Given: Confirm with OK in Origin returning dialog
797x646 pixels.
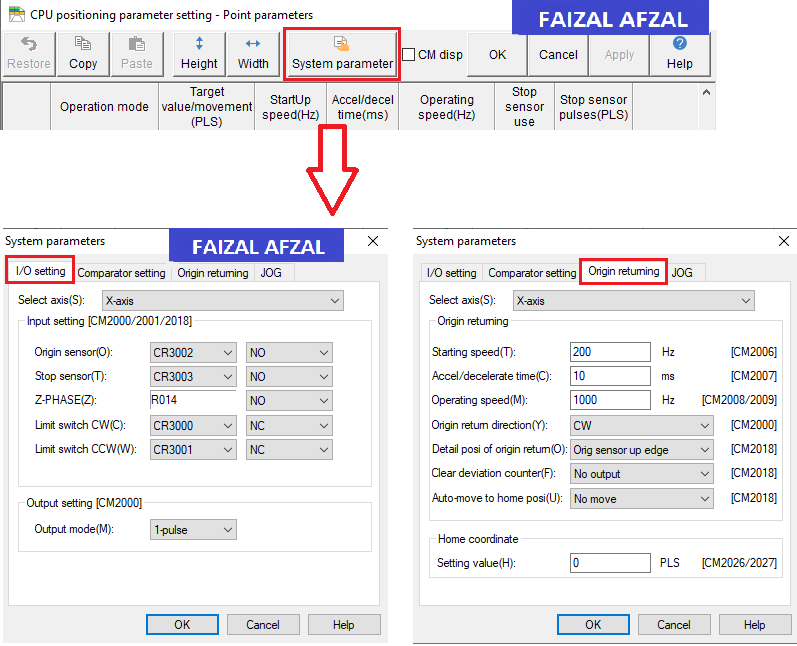Looking at the screenshot, I should coord(593,624).
